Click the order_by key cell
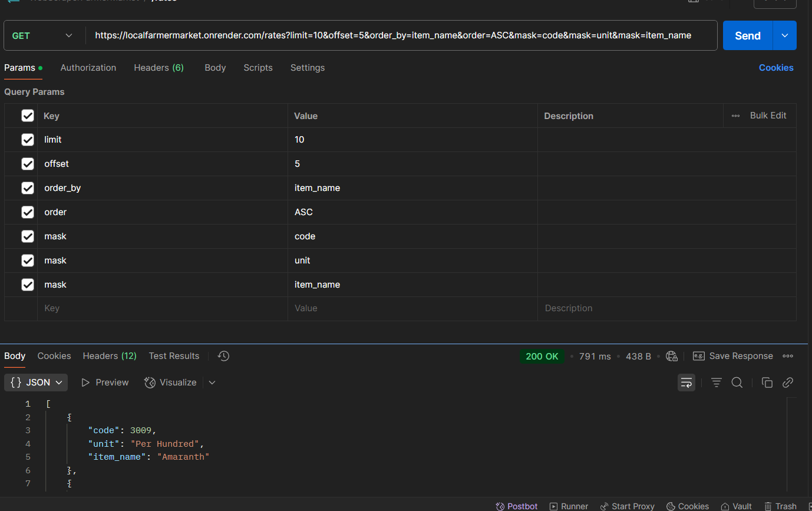This screenshot has width=812, height=511. tap(163, 188)
